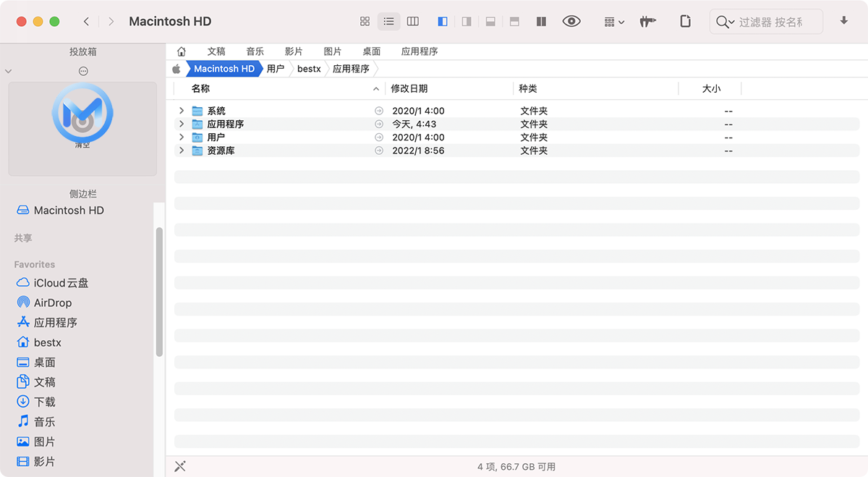Toggle the right inspector panel
This screenshot has width=868, height=477.
pos(467,22)
